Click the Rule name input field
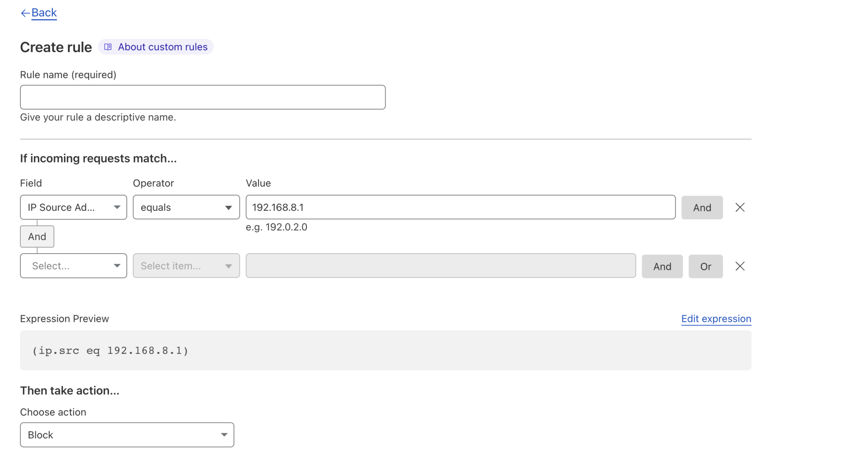The width and height of the screenshot is (868, 453). (203, 97)
